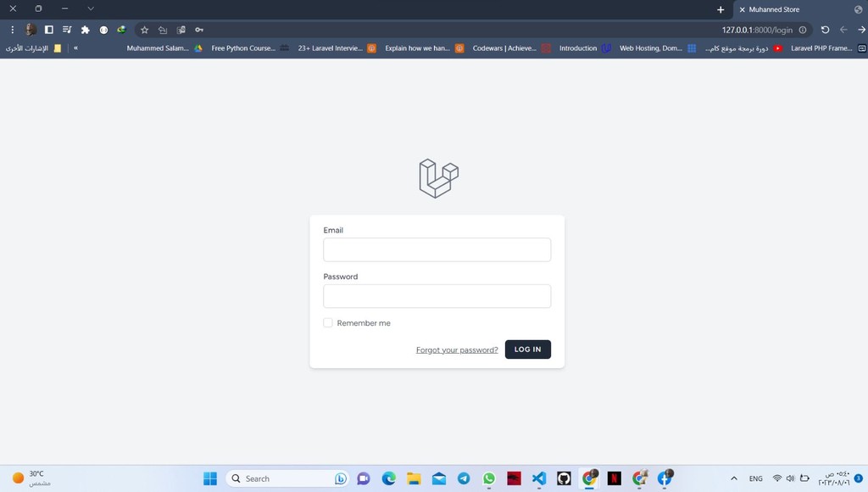868x492 pixels.
Task: Open the Chrome three-dot menu
Action: 12,30
